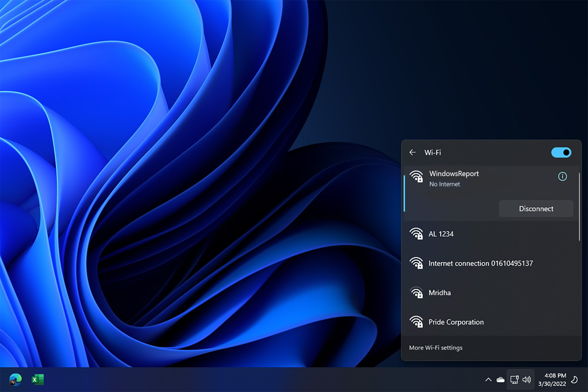Click the Wi-Fi signal icon for Pride Corporation

point(417,322)
